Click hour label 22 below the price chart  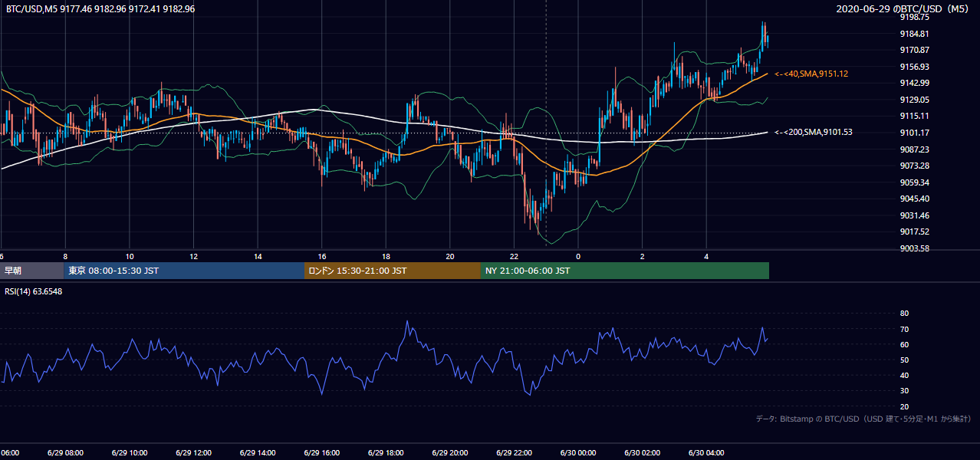[x=514, y=256]
